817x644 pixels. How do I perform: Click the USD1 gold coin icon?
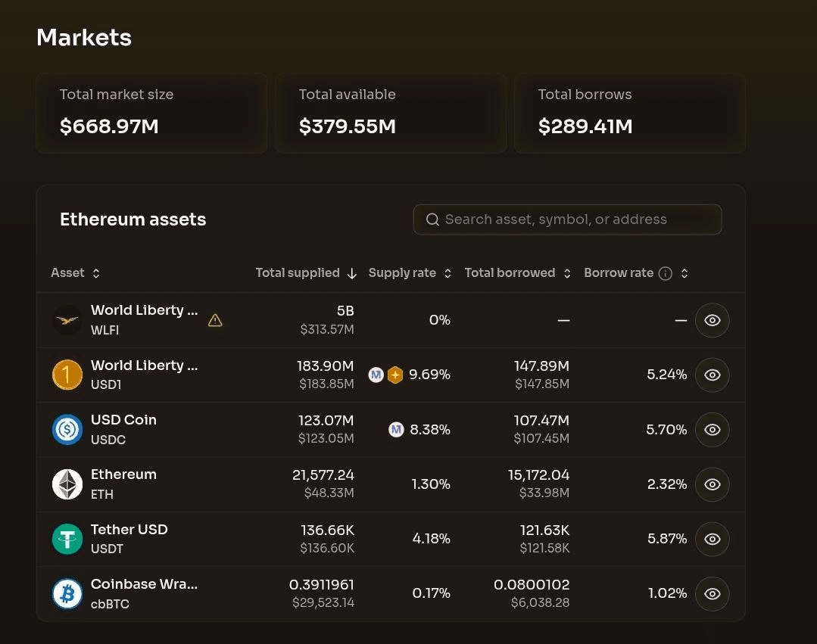(x=67, y=375)
